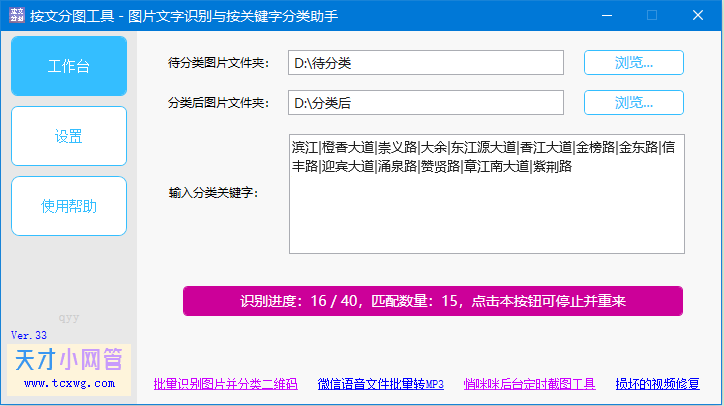
Task: Switch to the 设置 tab
Action: [x=69, y=137]
